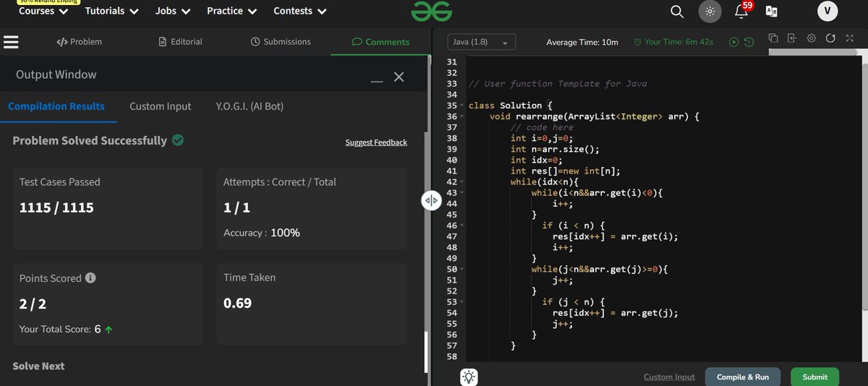Reset the timer icon
The width and height of the screenshot is (868, 386).
(x=749, y=42)
